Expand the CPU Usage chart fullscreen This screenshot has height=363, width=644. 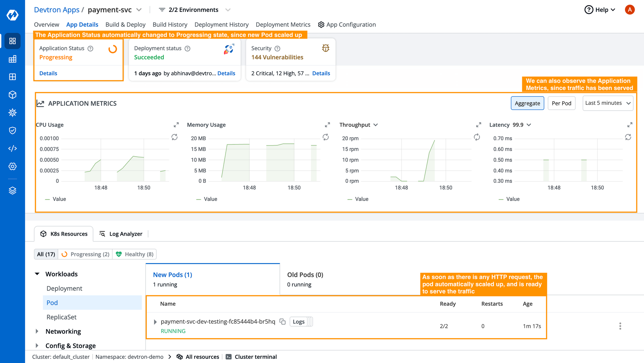[x=176, y=125]
